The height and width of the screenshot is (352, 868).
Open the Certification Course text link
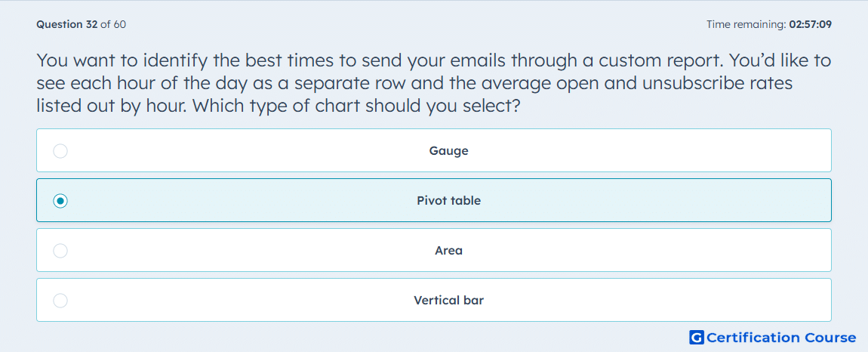782,338
